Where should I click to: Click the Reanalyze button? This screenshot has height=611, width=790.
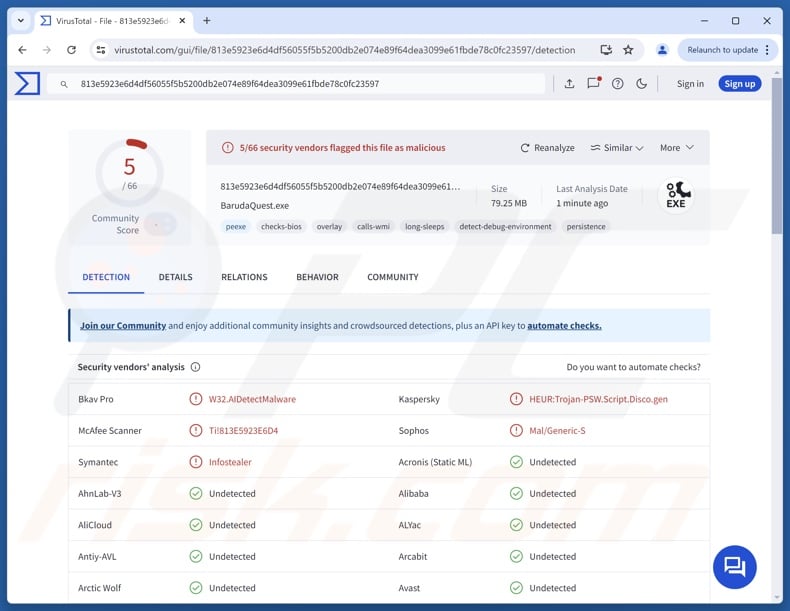(x=547, y=148)
